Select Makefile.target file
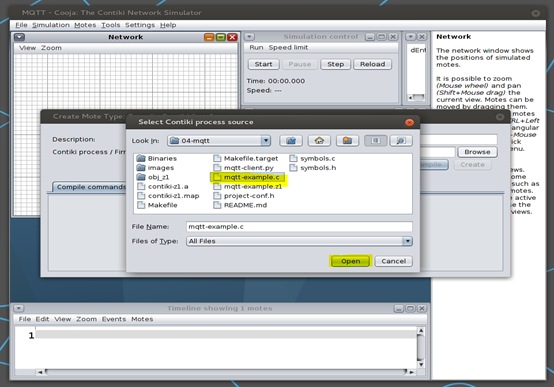This screenshot has height=387, width=554. [246, 158]
